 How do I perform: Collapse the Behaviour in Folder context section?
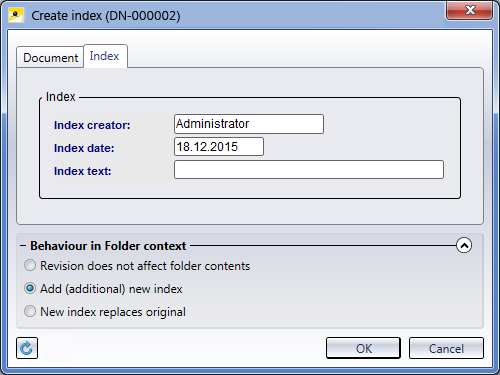point(464,246)
